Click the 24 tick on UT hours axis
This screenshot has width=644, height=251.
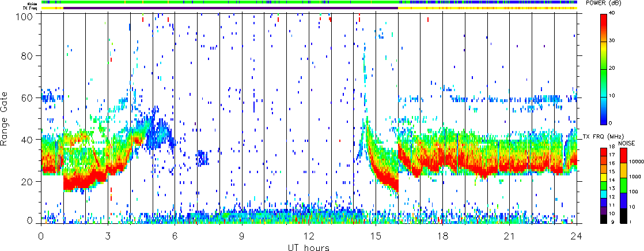(577, 236)
